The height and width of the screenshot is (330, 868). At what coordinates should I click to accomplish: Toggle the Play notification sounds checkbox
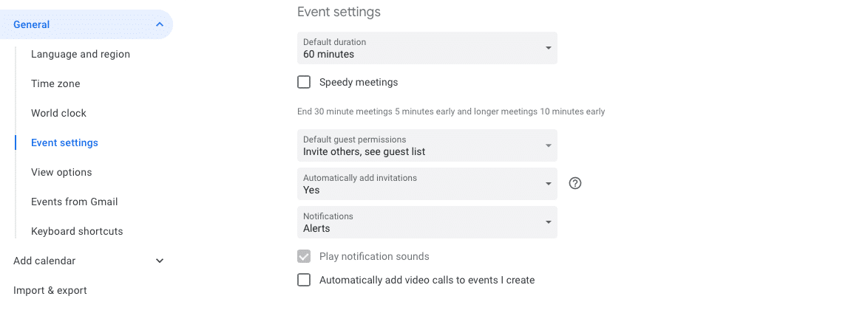coord(304,256)
